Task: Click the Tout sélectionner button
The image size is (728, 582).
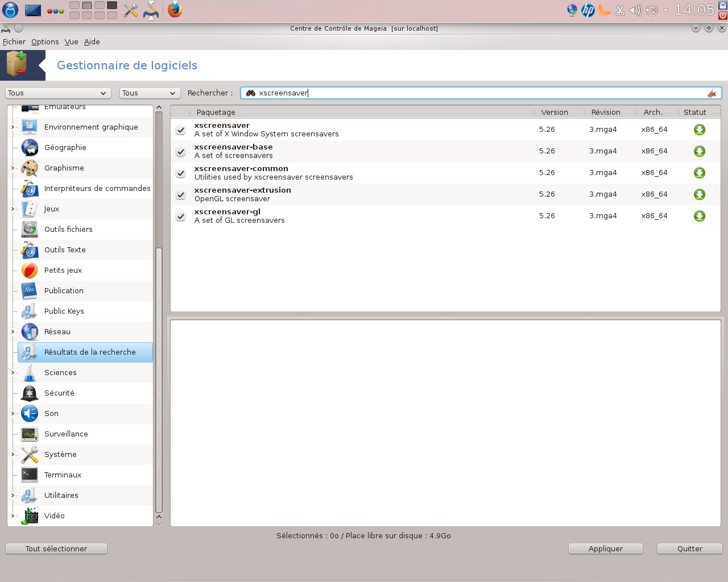Action: click(x=56, y=548)
